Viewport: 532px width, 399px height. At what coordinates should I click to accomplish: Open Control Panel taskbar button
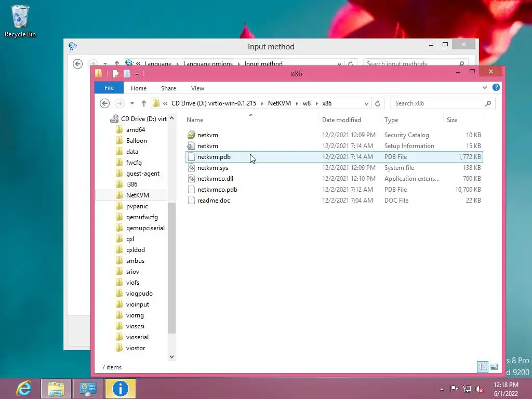(x=88, y=389)
